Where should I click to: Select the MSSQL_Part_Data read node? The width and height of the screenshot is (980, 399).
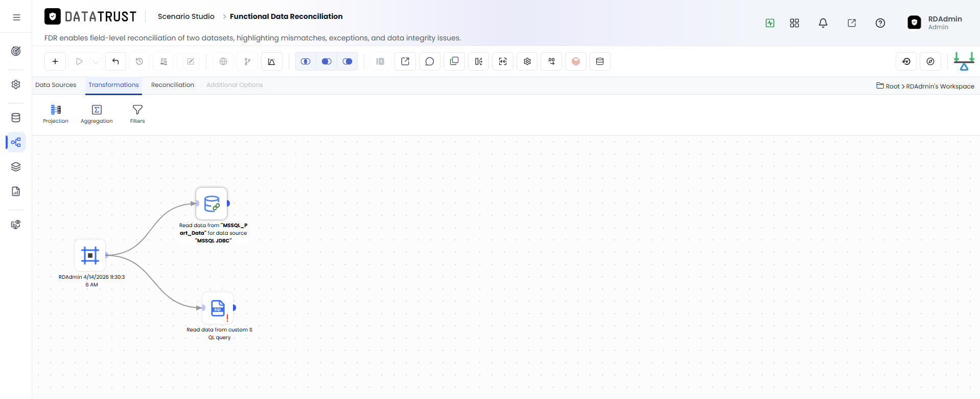point(212,203)
